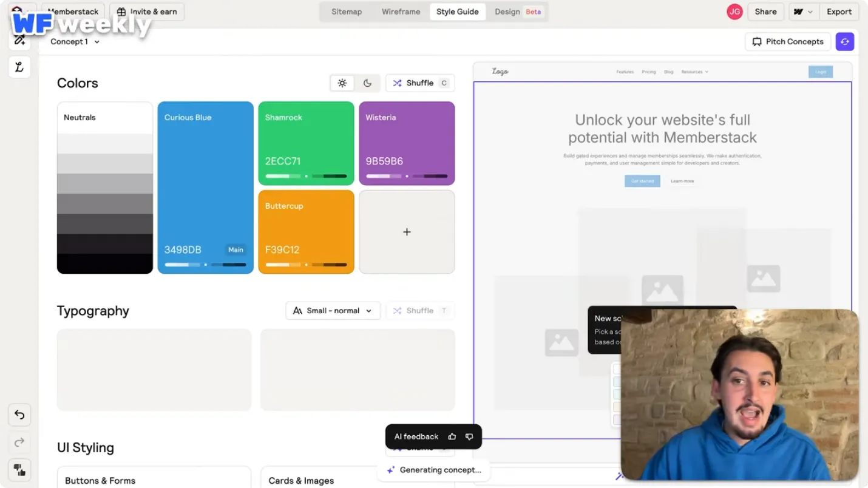868x488 pixels.
Task: Open the script font tool in sidebar
Action: click(x=19, y=67)
